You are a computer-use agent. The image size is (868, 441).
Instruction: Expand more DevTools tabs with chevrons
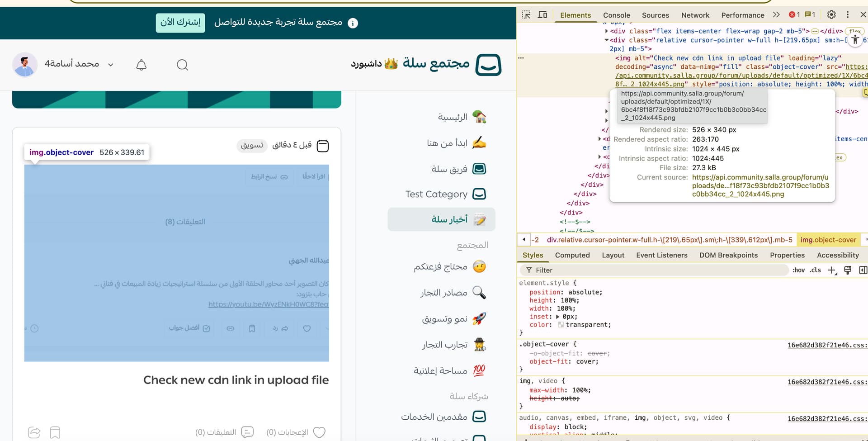click(x=776, y=15)
